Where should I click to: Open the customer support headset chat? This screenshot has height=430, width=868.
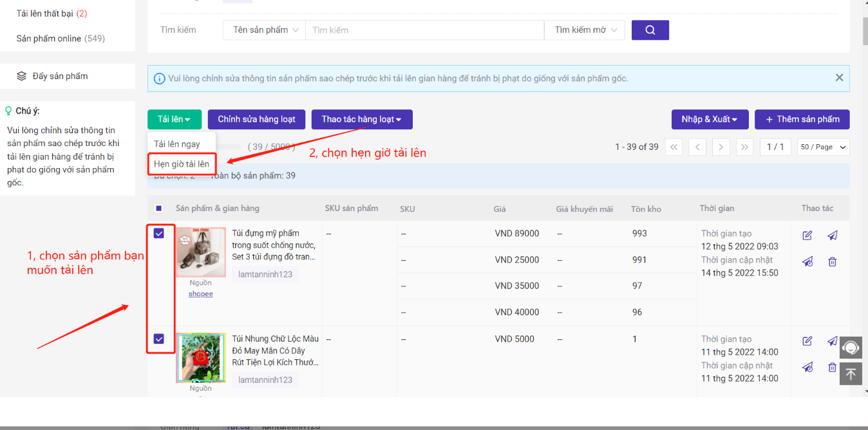(x=851, y=348)
